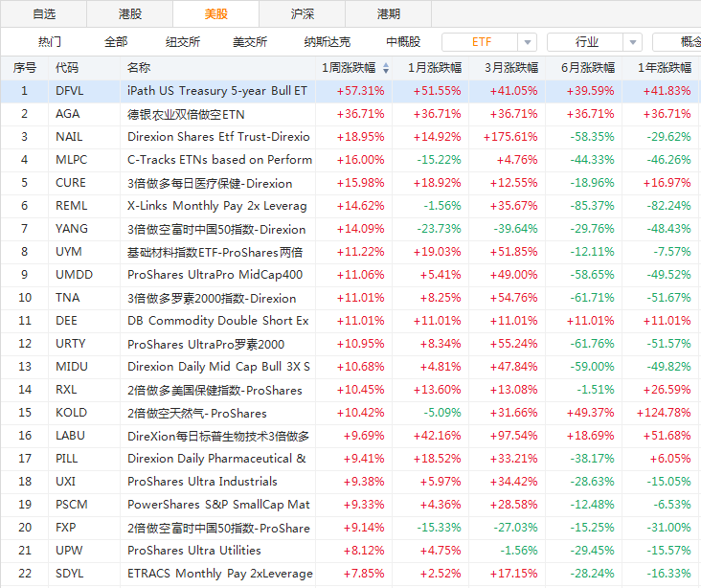Select the AGA ticker code

[67, 114]
